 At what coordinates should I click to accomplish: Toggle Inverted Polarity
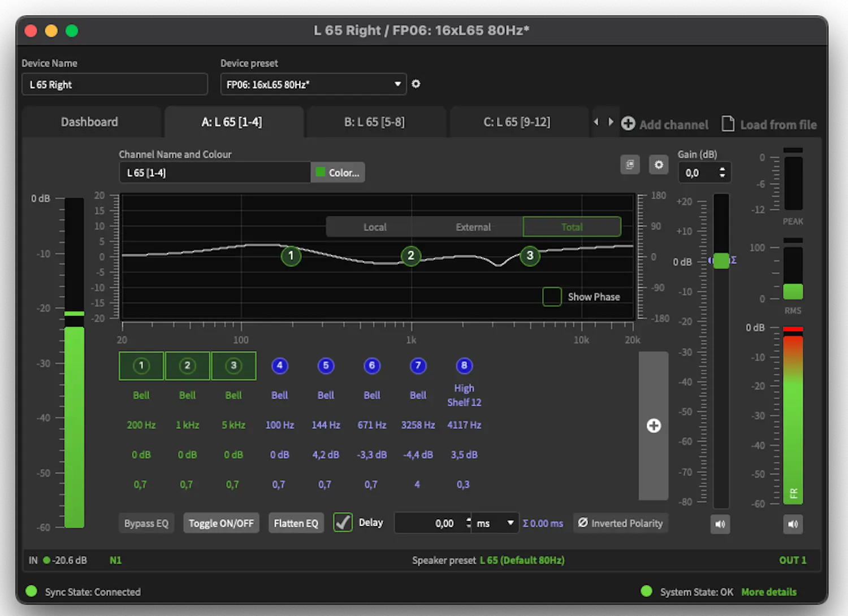point(620,523)
